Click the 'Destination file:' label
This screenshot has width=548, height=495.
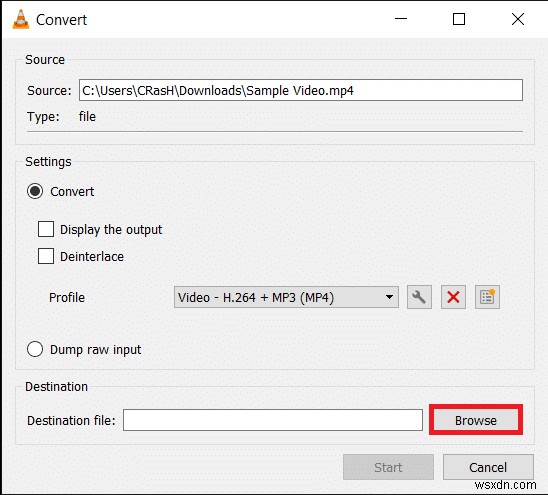[x=71, y=421]
